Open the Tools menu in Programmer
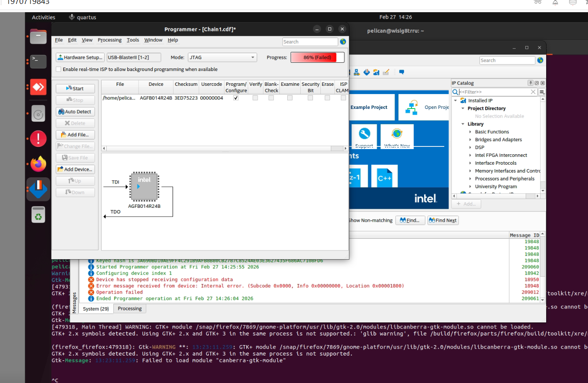Viewport: 588px width, 383px height. [x=133, y=40]
